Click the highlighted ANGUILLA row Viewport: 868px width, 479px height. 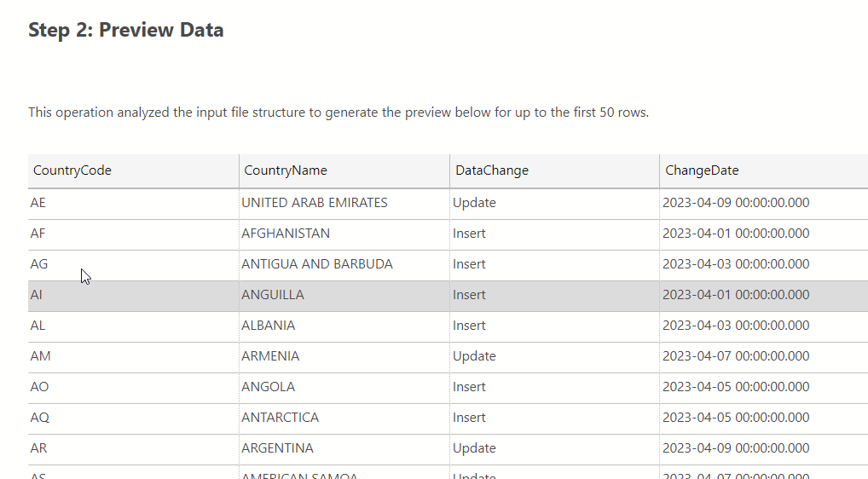(273, 295)
